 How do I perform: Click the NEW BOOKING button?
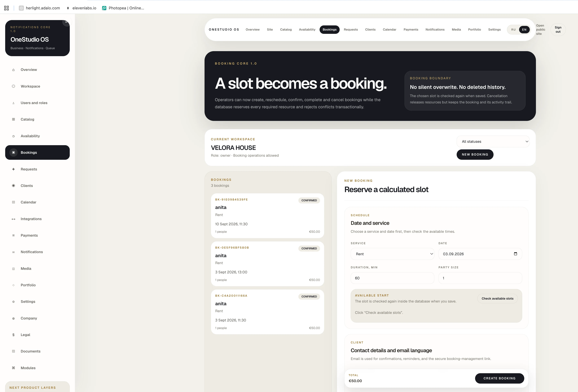pyautogui.click(x=475, y=154)
